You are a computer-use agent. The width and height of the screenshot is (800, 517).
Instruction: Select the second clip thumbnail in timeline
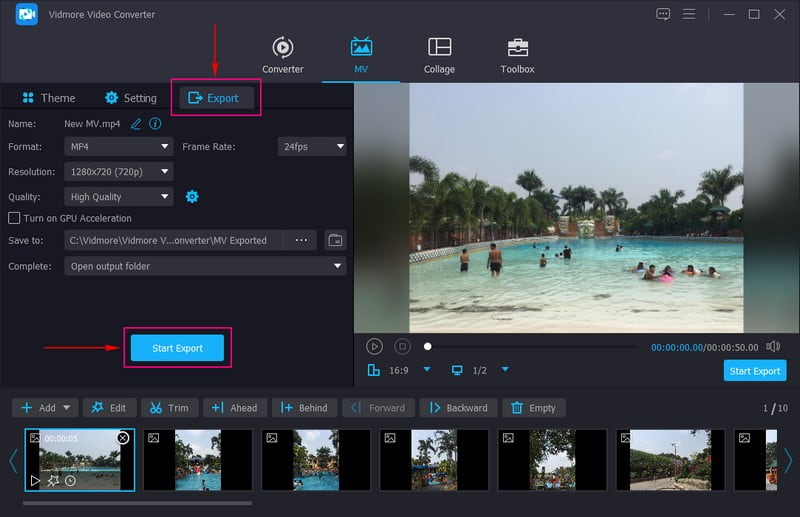pos(196,460)
